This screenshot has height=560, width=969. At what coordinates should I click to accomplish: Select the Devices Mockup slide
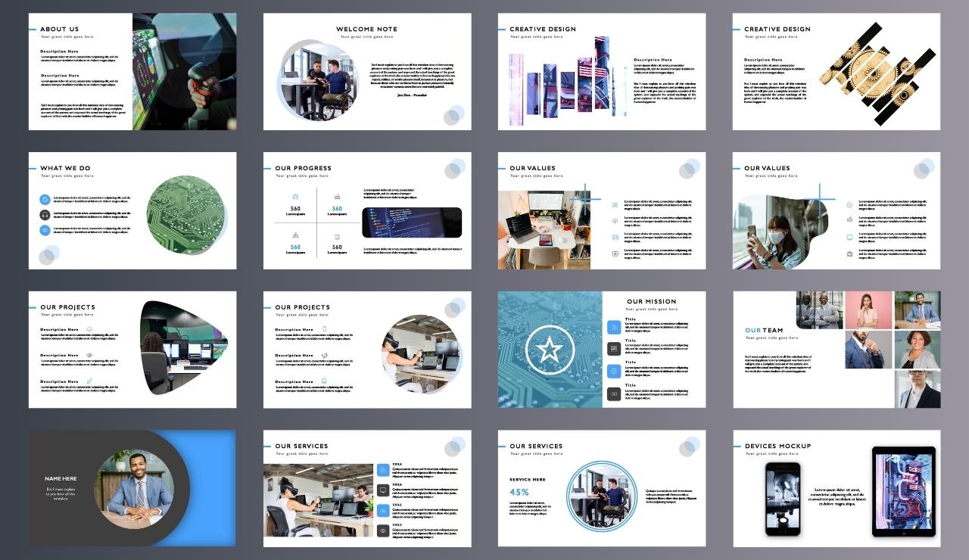(837, 488)
